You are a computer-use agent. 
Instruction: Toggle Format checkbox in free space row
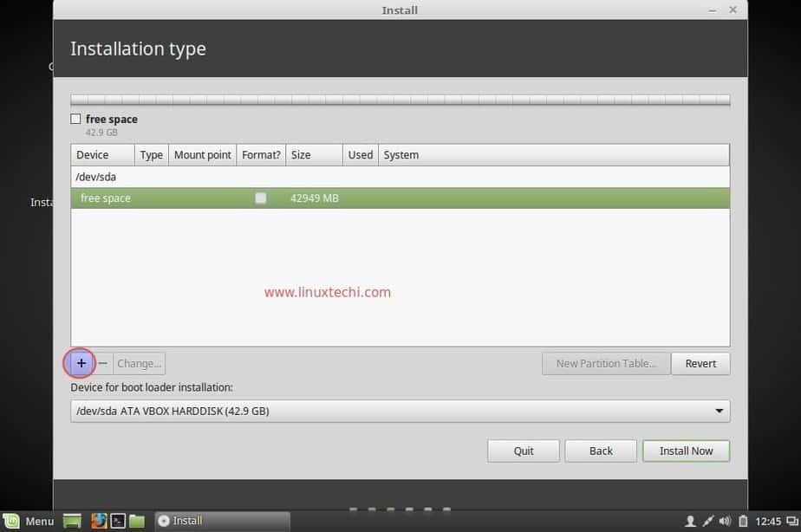(x=261, y=198)
